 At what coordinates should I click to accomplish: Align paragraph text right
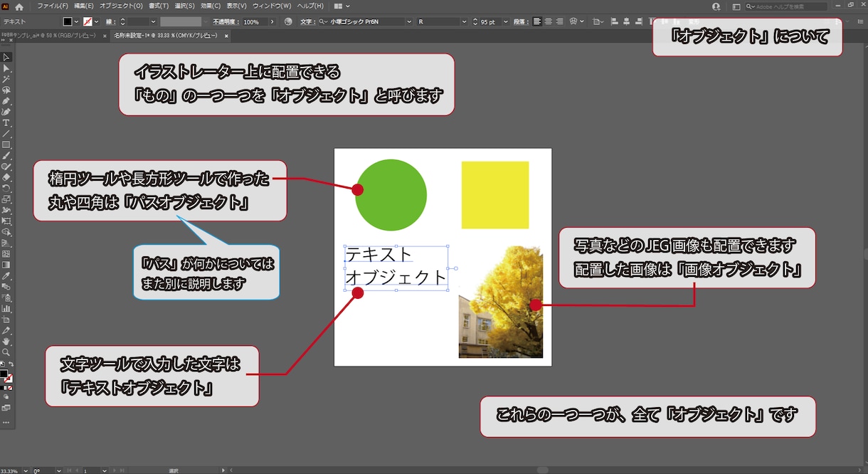[560, 21]
